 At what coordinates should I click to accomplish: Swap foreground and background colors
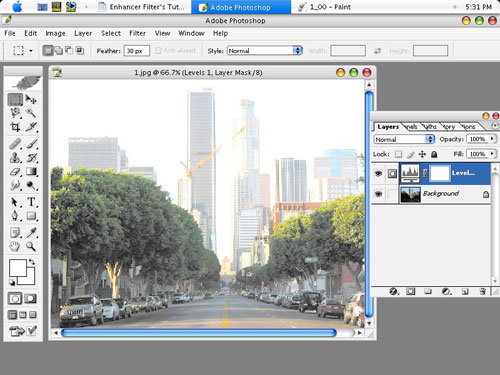[32, 262]
